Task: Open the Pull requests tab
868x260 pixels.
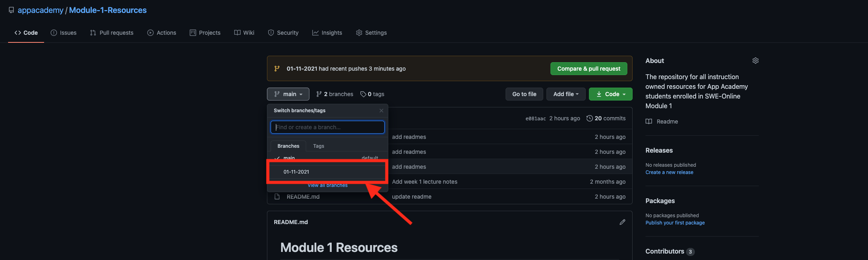Action: pyautogui.click(x=112, y=33)
